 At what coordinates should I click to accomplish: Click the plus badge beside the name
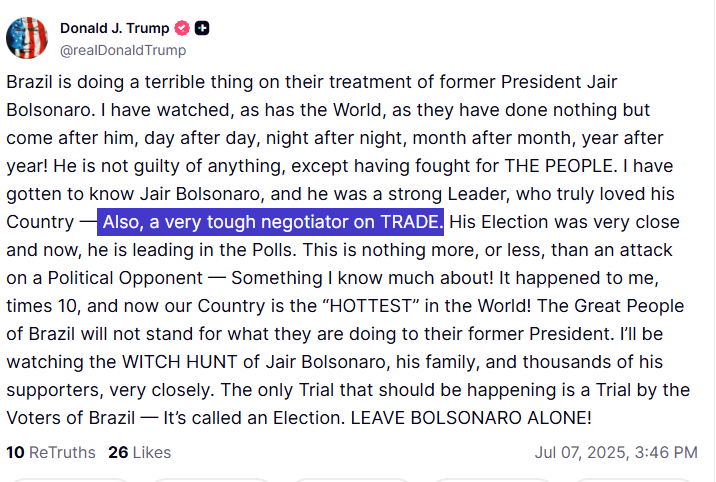click(202, 28)
